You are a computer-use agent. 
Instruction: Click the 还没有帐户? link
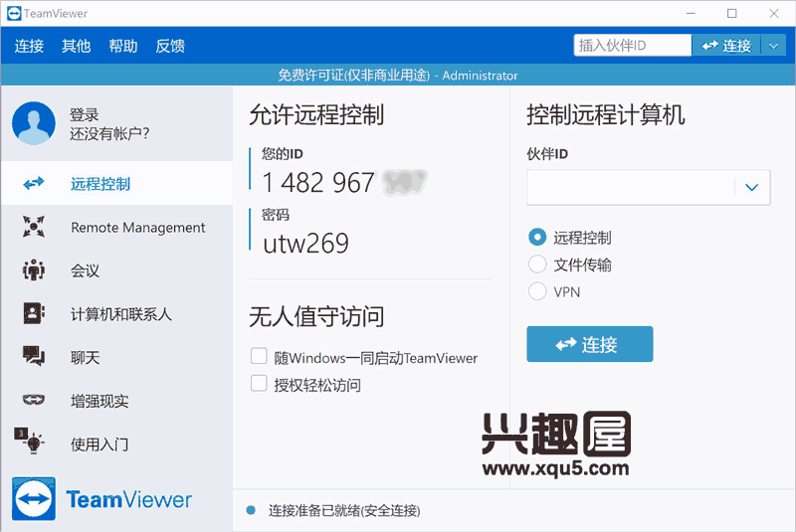coord(109,134)
